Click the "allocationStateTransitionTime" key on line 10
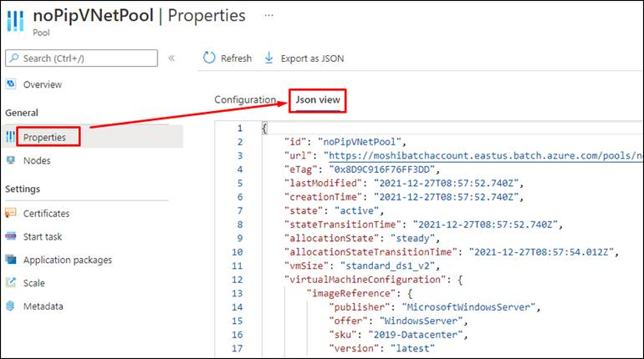This screenshot has height=359, width=644. point(371,252)
